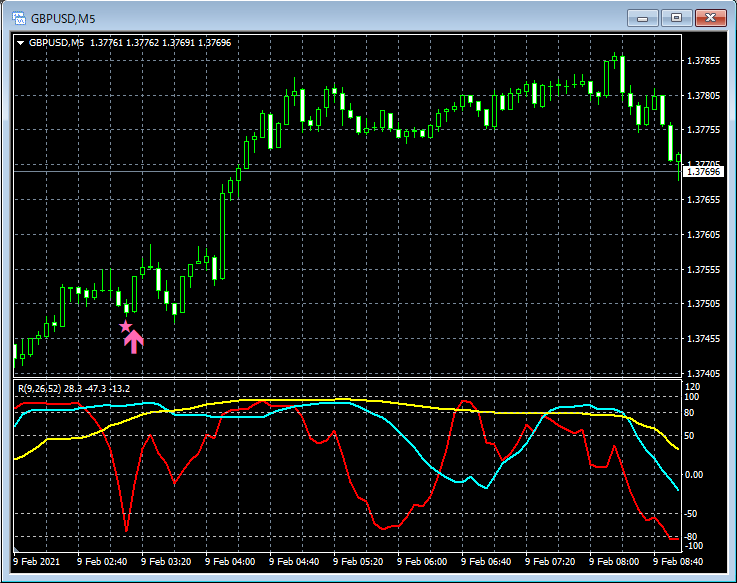Click the chart shift triangle at bottom-left
The height and width of the screenshot is (583, 737).
coord(16,550)
